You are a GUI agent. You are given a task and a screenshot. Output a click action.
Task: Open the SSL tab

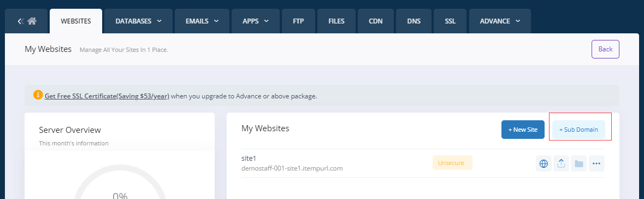coord(450,21)
